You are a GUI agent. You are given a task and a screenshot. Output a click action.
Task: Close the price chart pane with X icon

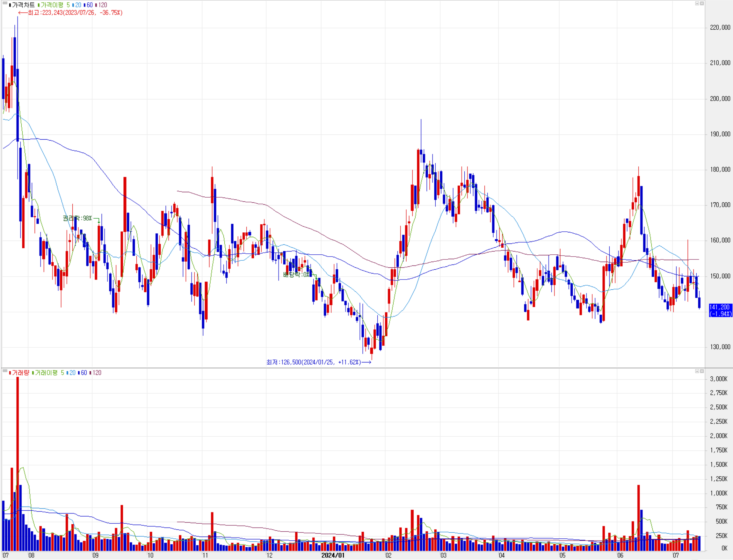[702, 3]
